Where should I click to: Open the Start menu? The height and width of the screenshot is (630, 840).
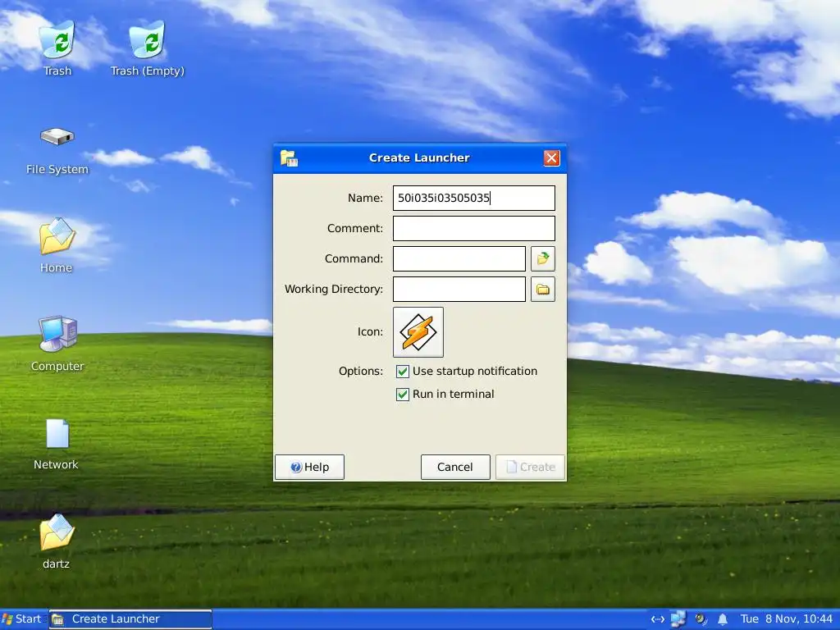pyautogui.click(x=22, y=619)
